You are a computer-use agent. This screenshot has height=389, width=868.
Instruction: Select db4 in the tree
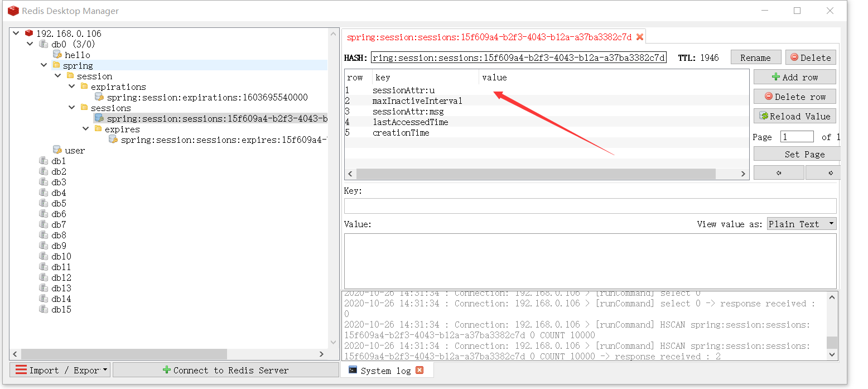click(59, 193)
